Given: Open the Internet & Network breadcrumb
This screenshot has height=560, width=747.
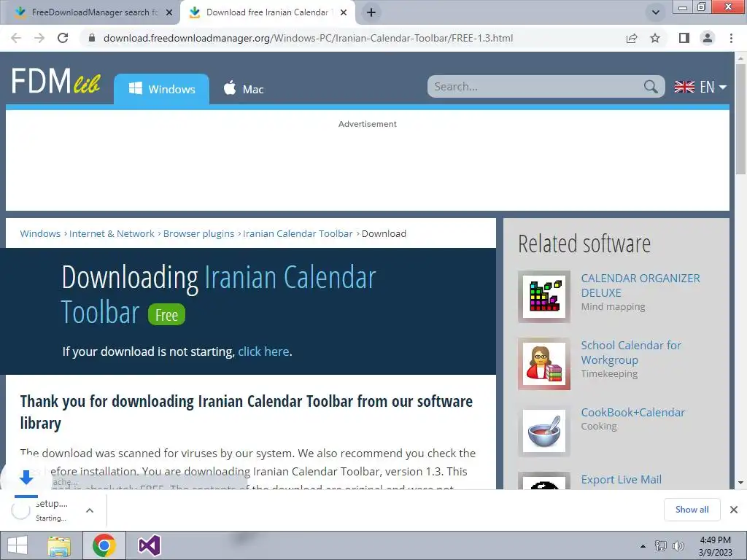Looking at the screenshot, I should [112, 234].
